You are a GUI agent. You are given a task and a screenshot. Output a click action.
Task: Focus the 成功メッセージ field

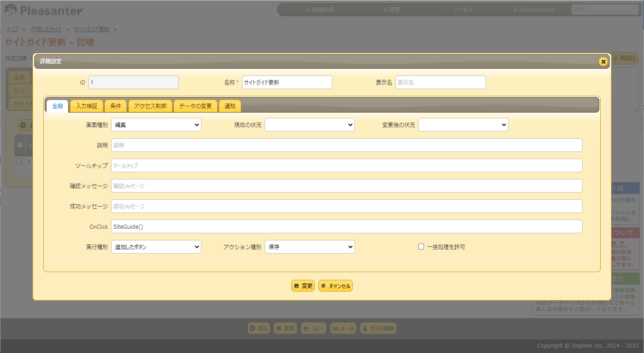tap(347, 206)
